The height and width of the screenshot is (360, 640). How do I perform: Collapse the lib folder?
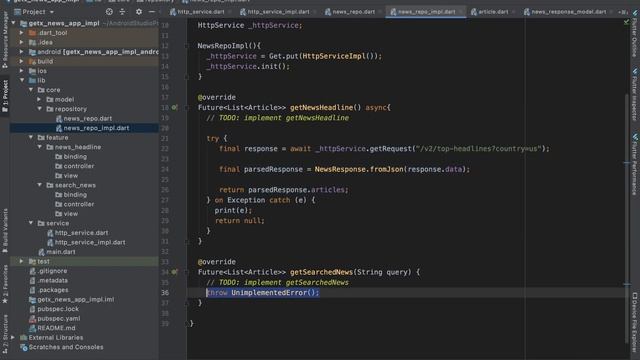(x=22, y=80)
